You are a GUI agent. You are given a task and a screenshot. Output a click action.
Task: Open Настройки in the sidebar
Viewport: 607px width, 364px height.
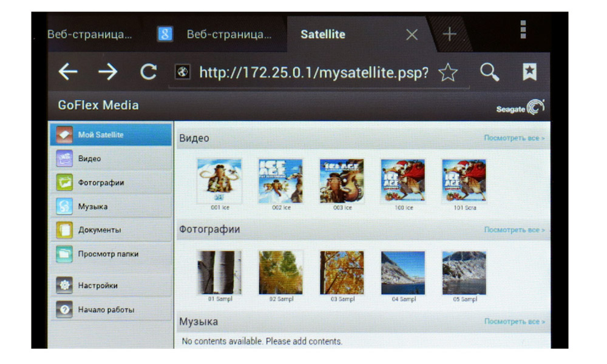click(x=110, y=285)
